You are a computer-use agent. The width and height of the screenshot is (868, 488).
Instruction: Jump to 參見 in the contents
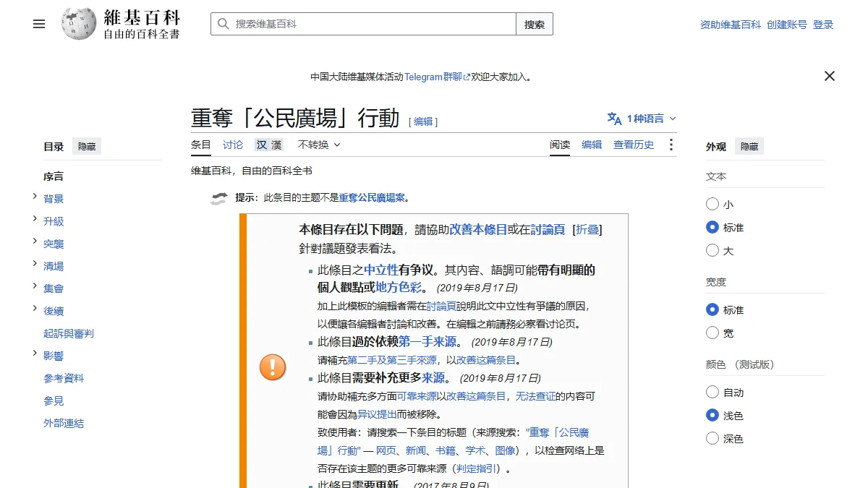54,401
